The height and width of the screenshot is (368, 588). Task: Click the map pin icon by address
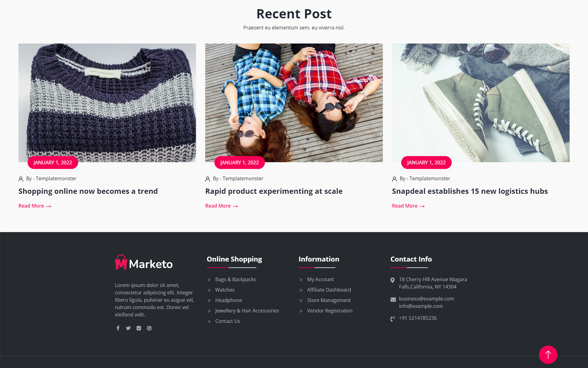click(x=393, y=280)
